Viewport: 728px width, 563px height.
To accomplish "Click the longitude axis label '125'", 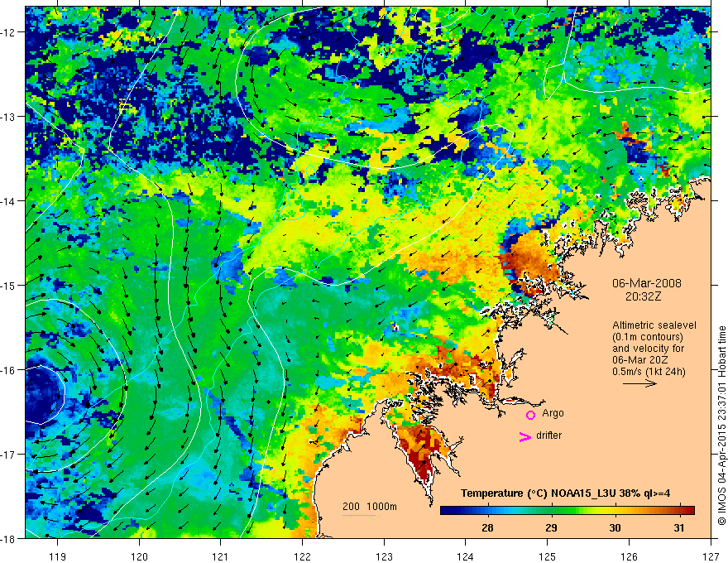I will click(548, 556).
